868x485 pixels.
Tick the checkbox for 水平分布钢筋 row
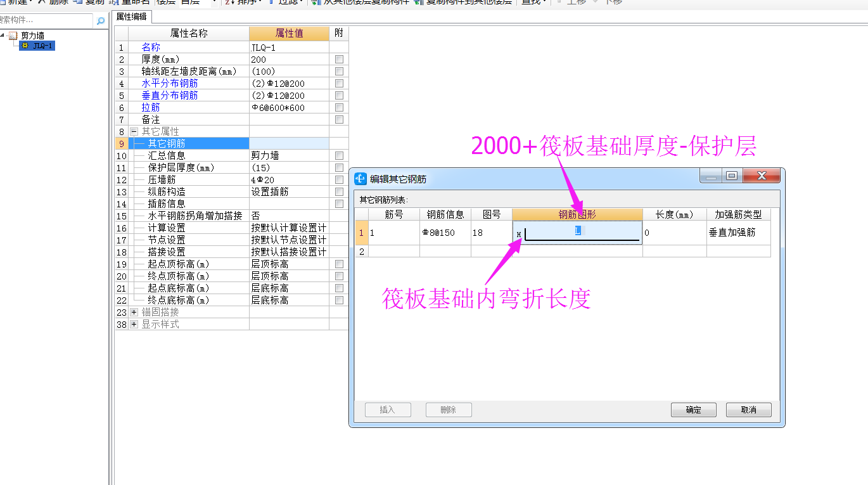339,83
